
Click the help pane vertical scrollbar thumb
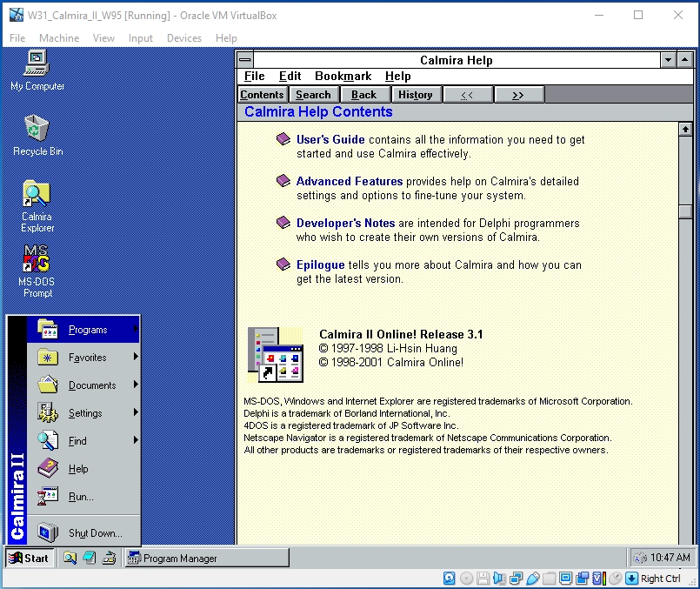click(685, 211)
